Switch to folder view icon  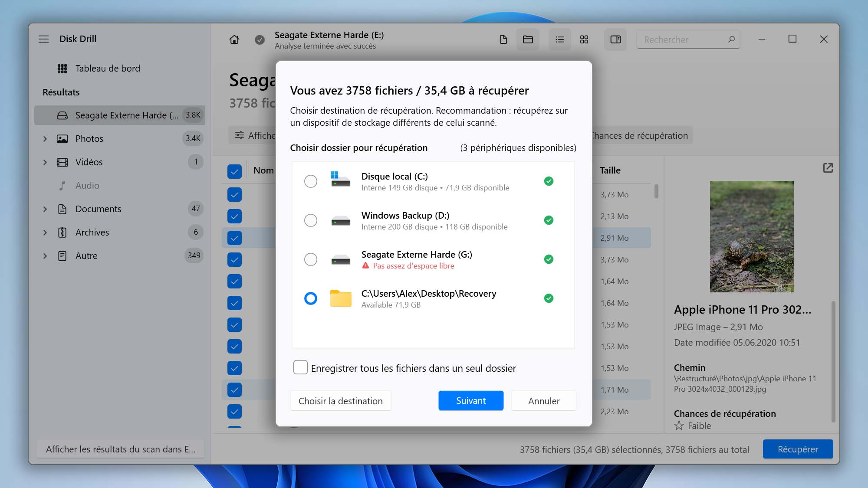click(528, 39)
